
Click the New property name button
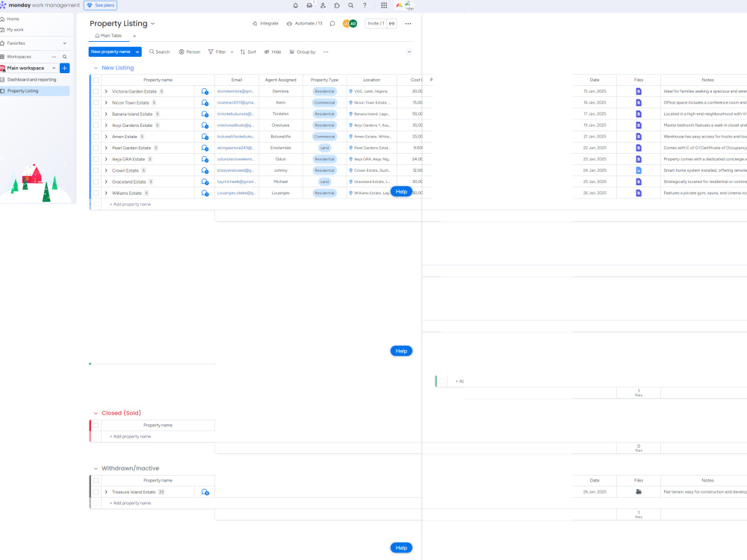[x=111, y=52]
